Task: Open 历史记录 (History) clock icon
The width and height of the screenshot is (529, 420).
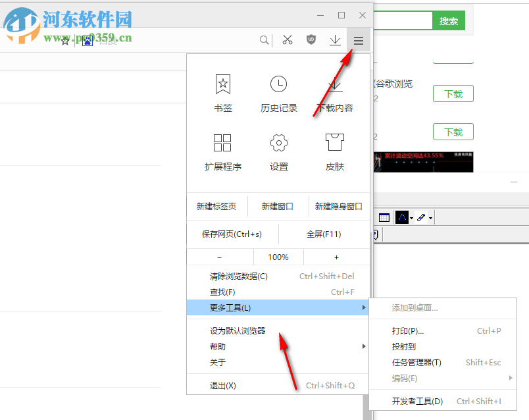Action: [x=278, y=92]
